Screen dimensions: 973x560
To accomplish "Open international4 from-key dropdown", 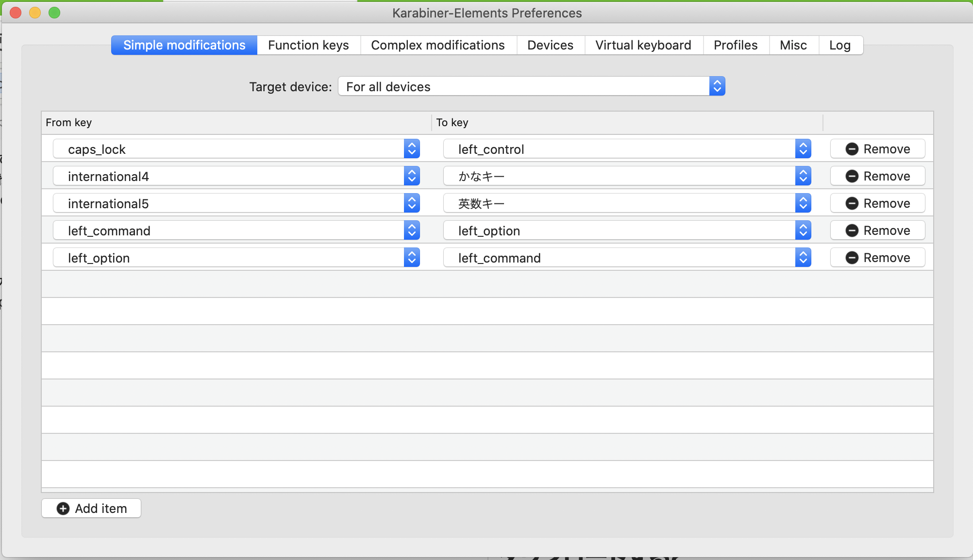I will (x=236, y=176).
